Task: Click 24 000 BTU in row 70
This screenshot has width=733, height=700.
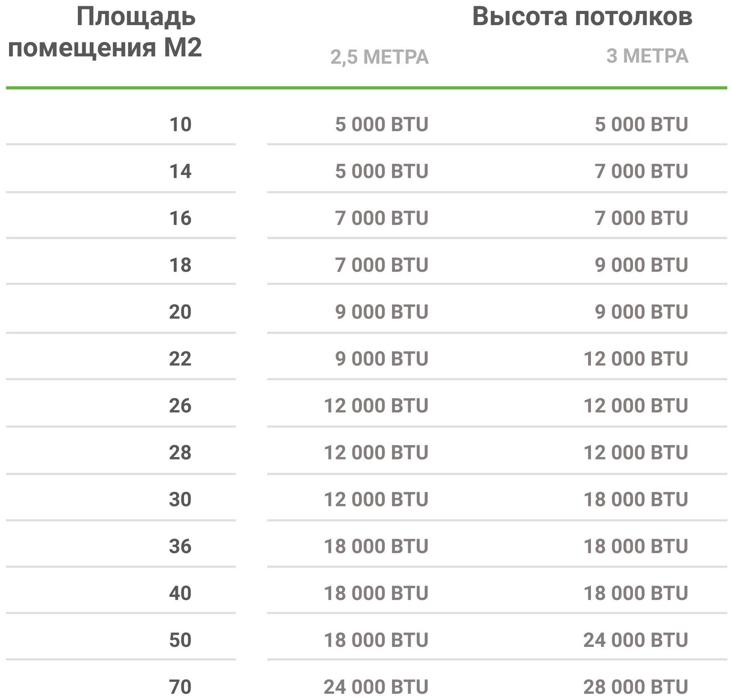Action: [376, 687]
